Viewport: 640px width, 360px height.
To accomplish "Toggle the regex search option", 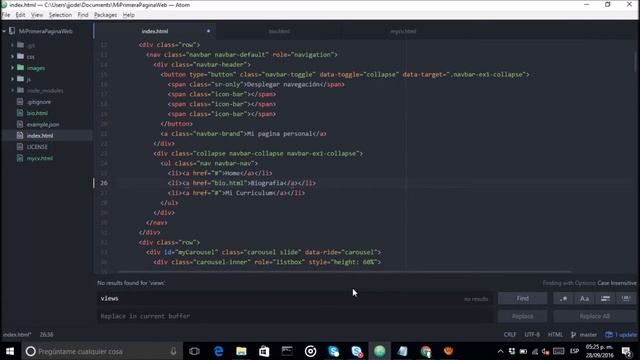I will [x=563, y=299].
